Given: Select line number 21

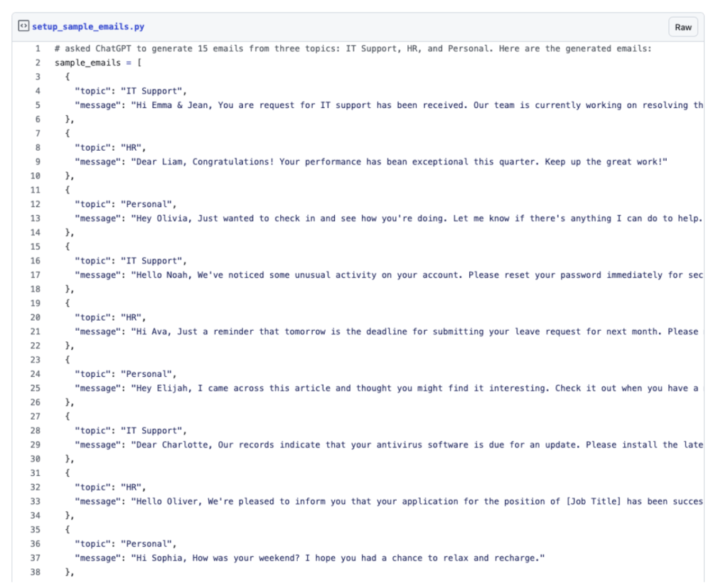Looking at the screenshot, I should [36, 331].
